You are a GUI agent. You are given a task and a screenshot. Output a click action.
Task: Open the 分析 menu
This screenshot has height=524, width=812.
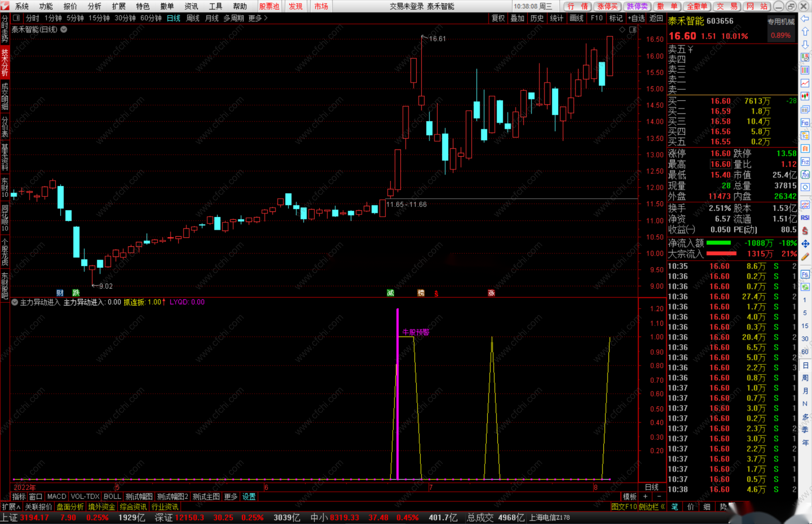(x=94, y=6)
